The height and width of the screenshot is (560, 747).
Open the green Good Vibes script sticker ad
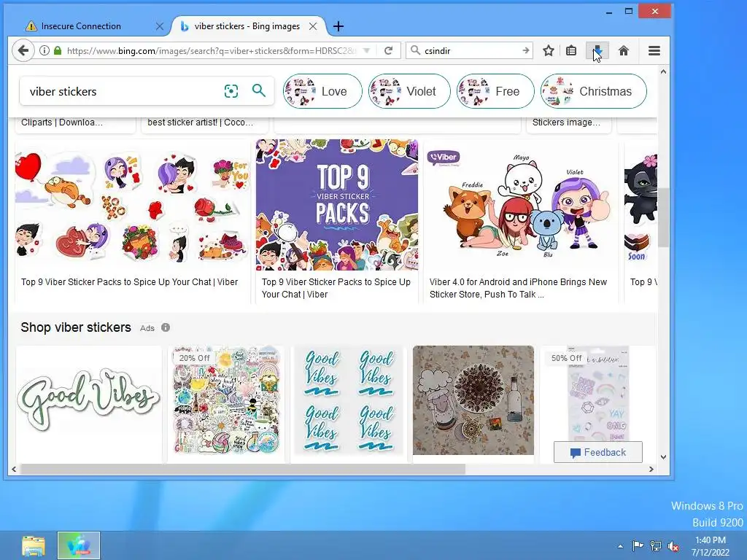point(88,400)
